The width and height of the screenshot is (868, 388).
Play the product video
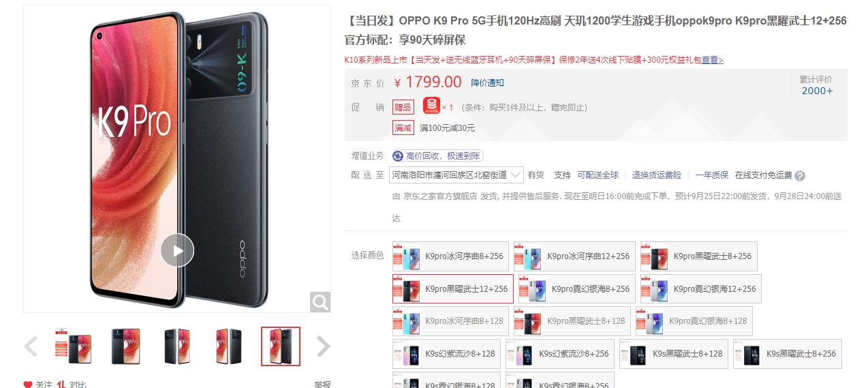click(177, 250)
